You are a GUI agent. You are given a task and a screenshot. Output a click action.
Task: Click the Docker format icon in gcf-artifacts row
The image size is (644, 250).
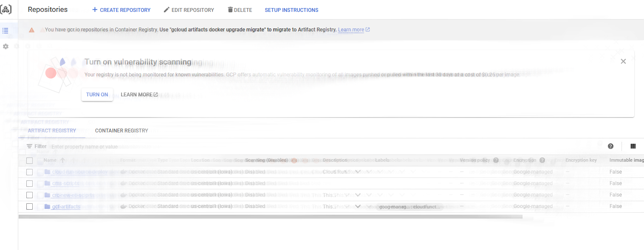[x=124, y=206]
